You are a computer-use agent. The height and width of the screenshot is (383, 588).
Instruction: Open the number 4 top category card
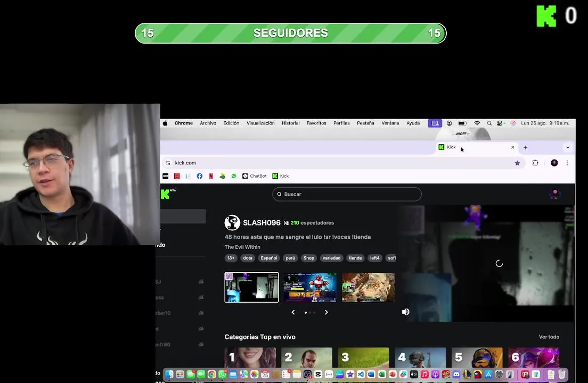pos(420,357)
